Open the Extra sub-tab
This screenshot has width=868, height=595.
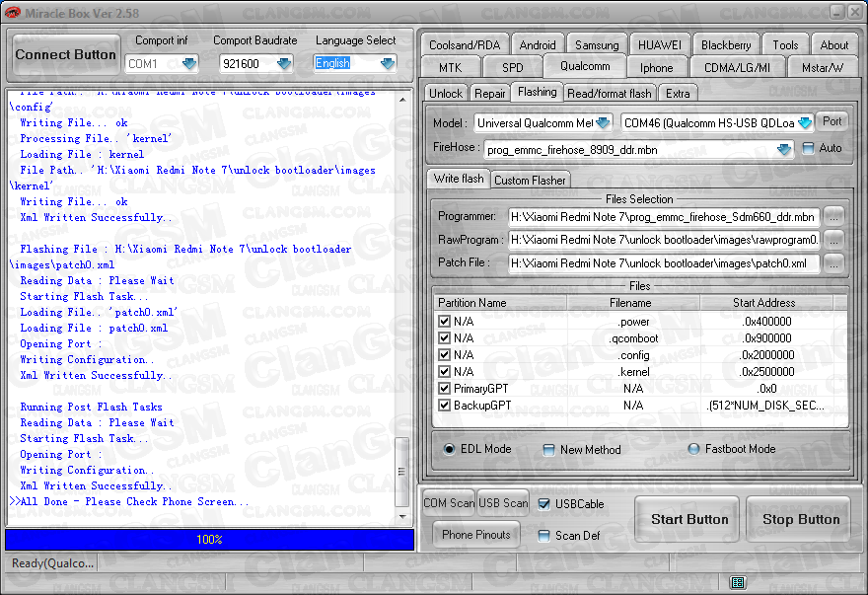(678, 93)
